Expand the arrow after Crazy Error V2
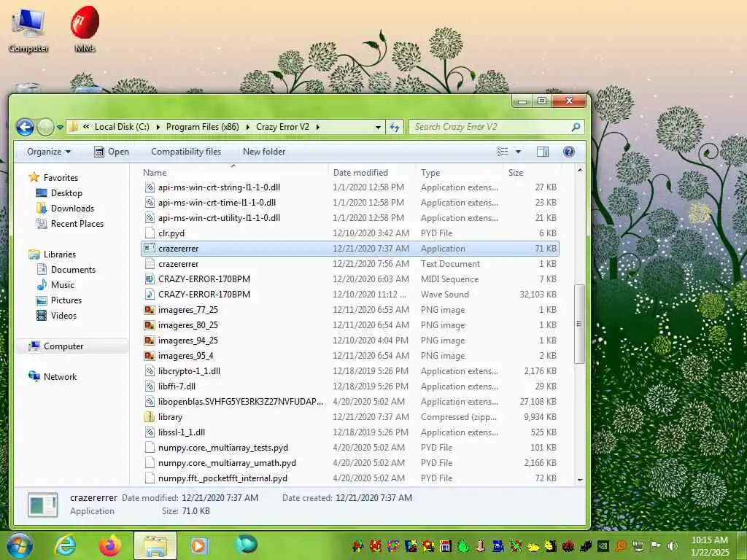 318,127
